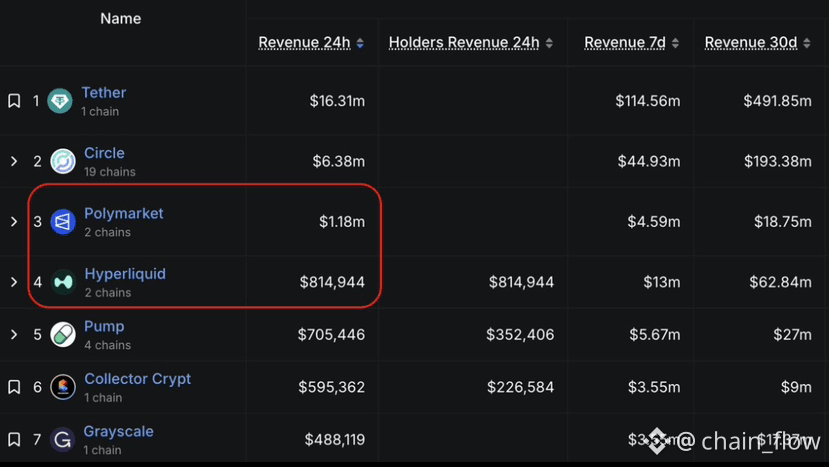Select Circle's $44.93m 7d revenue
The width and height of the screenshot is (829, 467).
649,161
